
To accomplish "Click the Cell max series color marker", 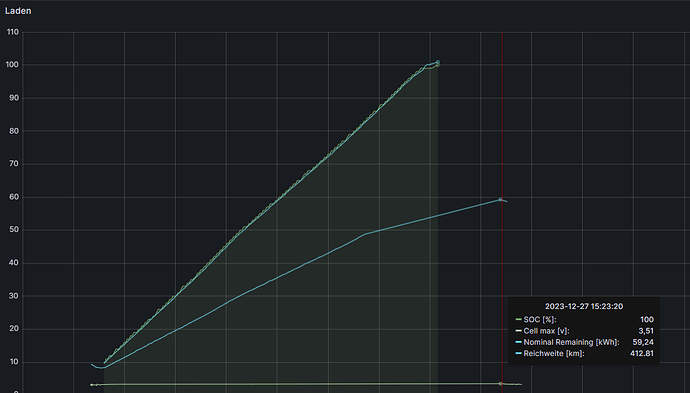I will click(x=518, y=331).
